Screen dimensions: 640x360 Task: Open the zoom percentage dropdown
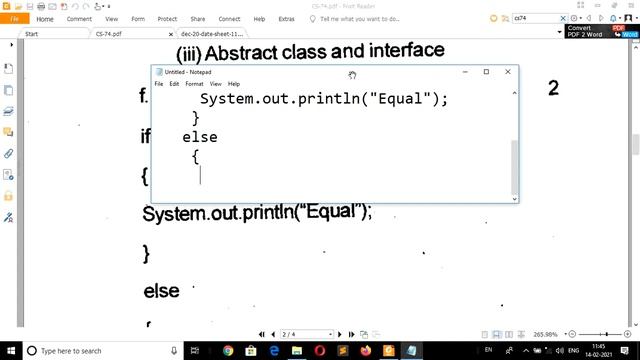(x=566, y=334)
